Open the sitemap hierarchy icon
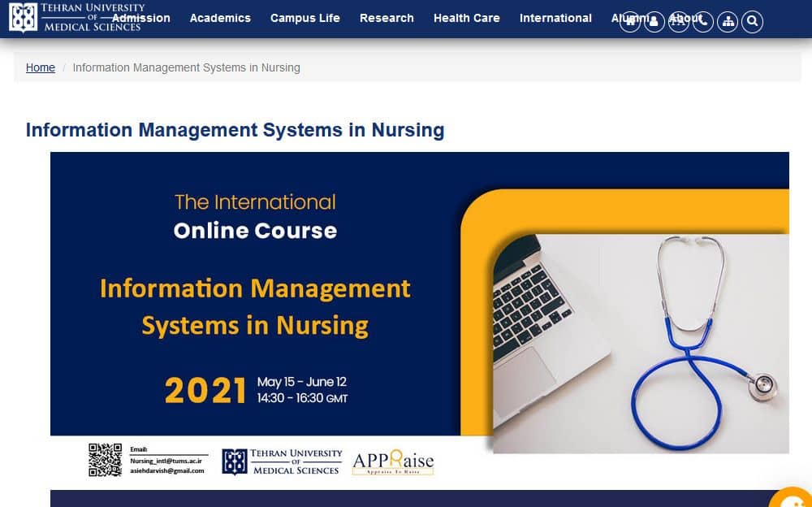 coord(728,22)
